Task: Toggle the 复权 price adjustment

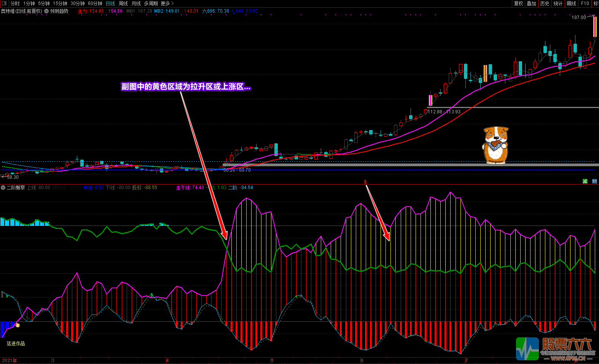Action: 518,3
